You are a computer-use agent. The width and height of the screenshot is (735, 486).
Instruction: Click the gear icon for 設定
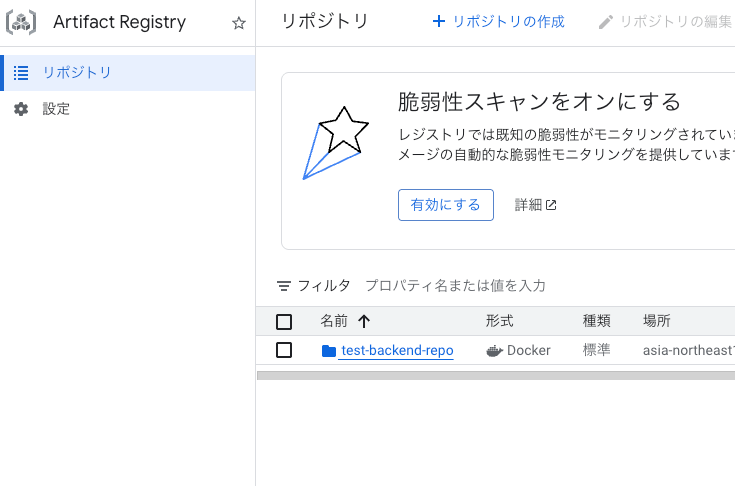pyautogui.click(x=21, y=109)
